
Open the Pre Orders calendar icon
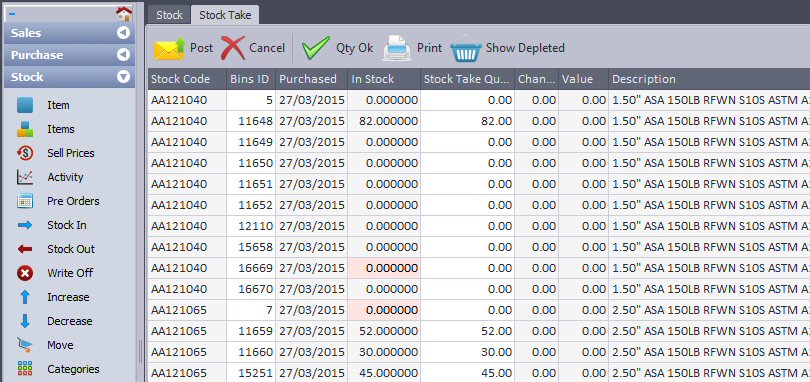click(x=25, y=201)
